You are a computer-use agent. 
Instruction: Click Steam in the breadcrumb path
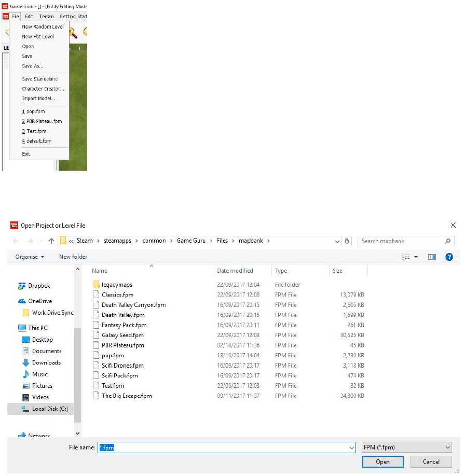[85, 241]
